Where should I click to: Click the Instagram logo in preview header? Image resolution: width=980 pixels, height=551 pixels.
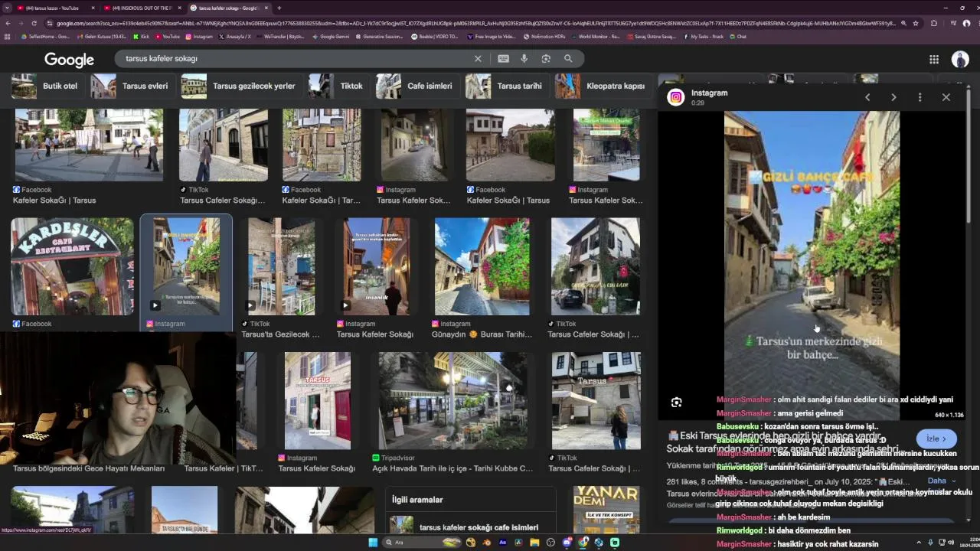point(676,97)
